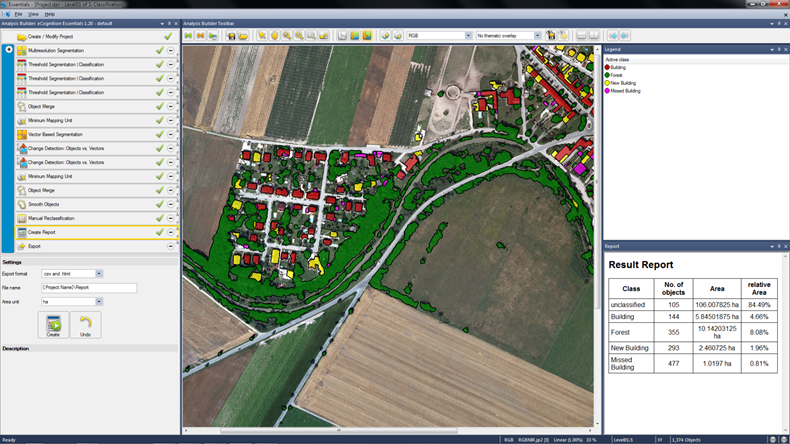This screenshot has width=790, height=444.
Task: Click the Undo button in Settings
Action: click(85, 325)
